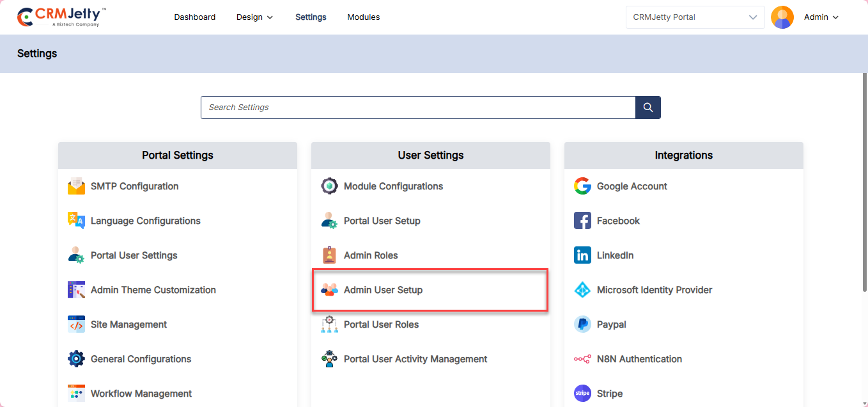868x407 pixels.
Task: Click the Paypal logo icon
Action: click(582, 324)
